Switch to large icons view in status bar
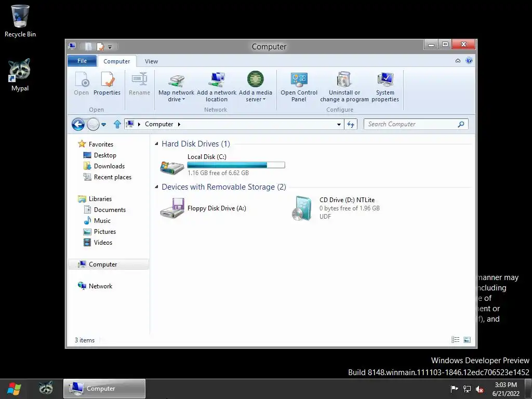This screenshot has width=532, height=399. (x=467, y=340)
